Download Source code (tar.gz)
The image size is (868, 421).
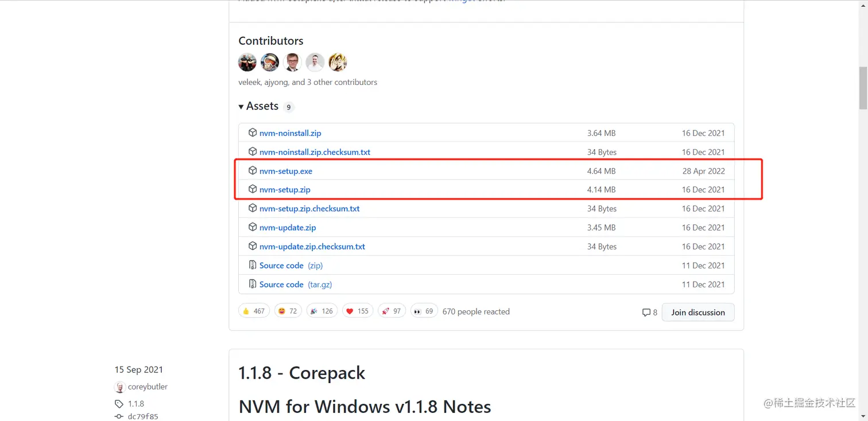[x=296, y=284]
